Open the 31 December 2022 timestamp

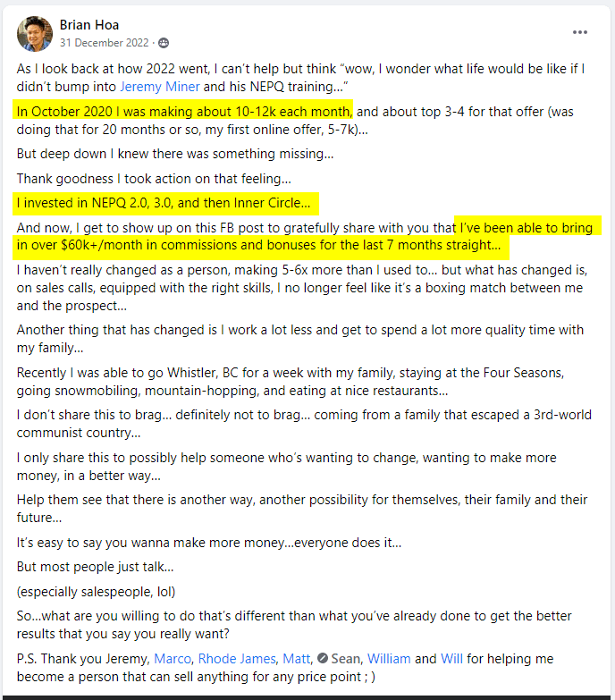pyautogui.click(x=104, y=43)
